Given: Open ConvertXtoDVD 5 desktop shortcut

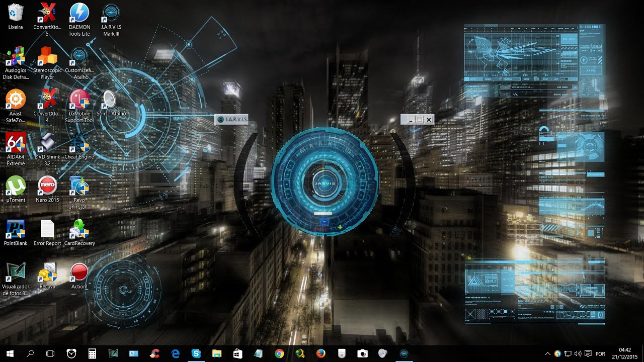Looking at the screenshot, I should pos(47,20).
